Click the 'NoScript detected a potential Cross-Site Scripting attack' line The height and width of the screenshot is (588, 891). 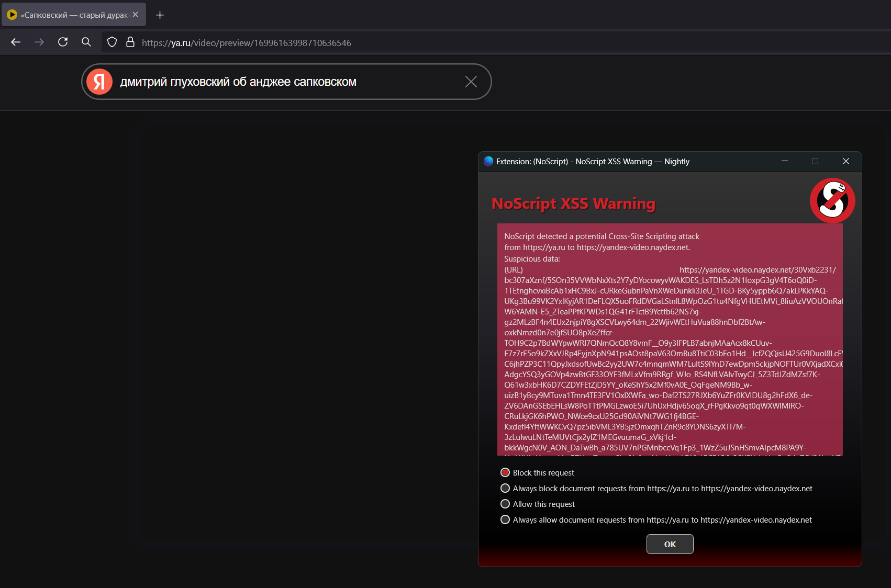[602, 236]
